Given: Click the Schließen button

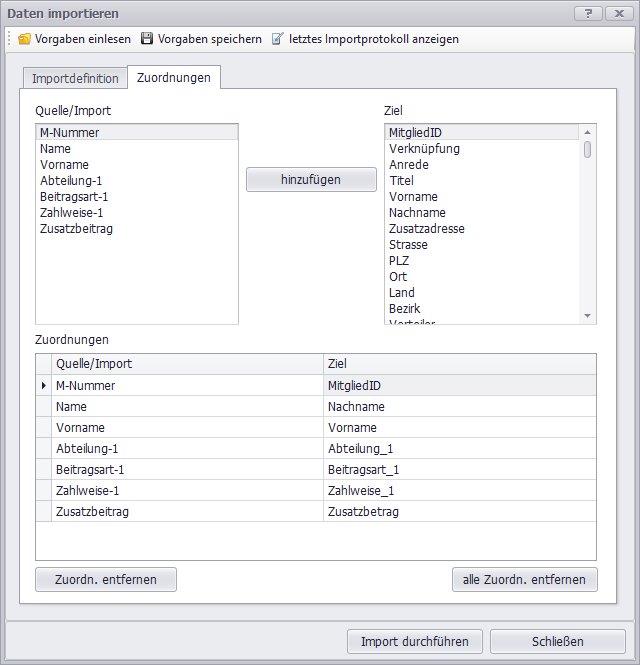Looking at the screenshot, I should click(557, 641).
